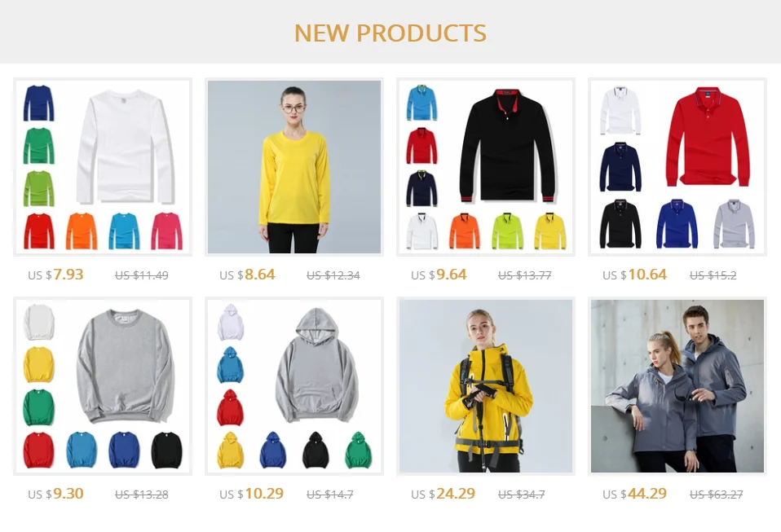Click the US $10.64 price

coord(634,275)
